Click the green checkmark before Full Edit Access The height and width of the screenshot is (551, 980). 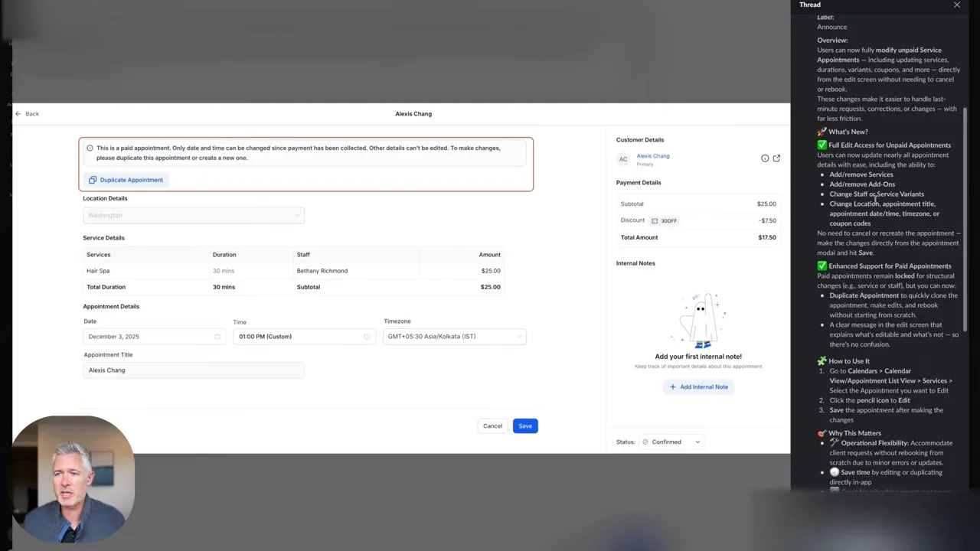[x=822, y=145]
